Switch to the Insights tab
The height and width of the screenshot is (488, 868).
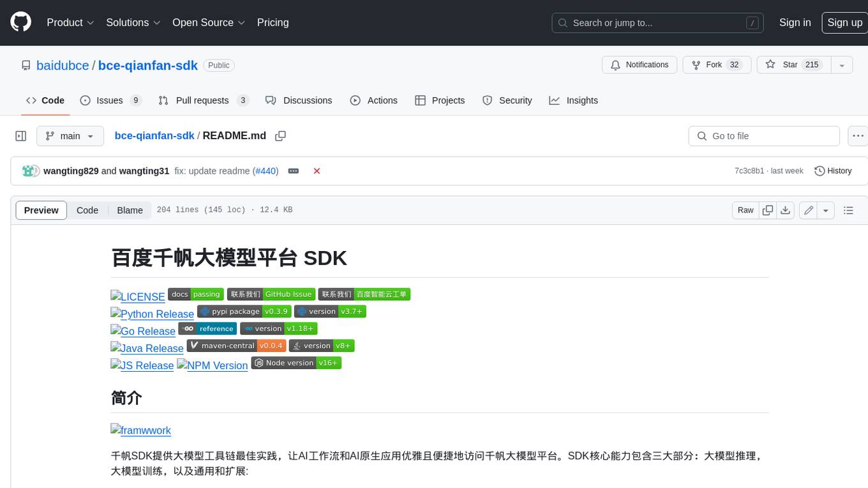pyautogui.click(x=574, y=100)
